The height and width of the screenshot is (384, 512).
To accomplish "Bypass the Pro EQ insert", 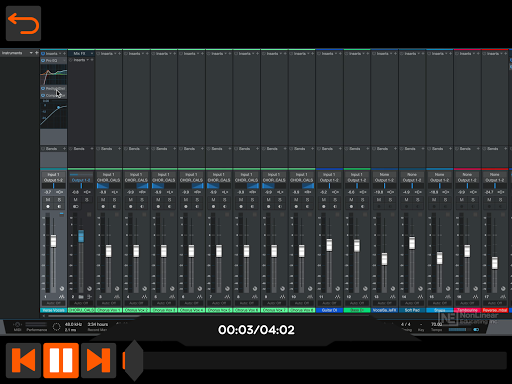I will pos(43,61).
